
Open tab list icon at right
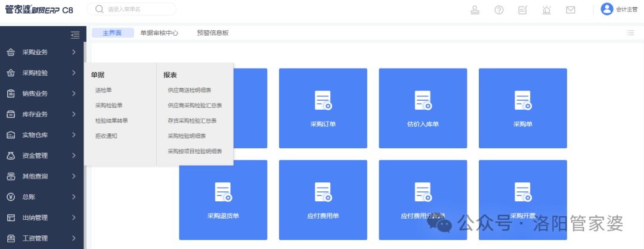630,33
